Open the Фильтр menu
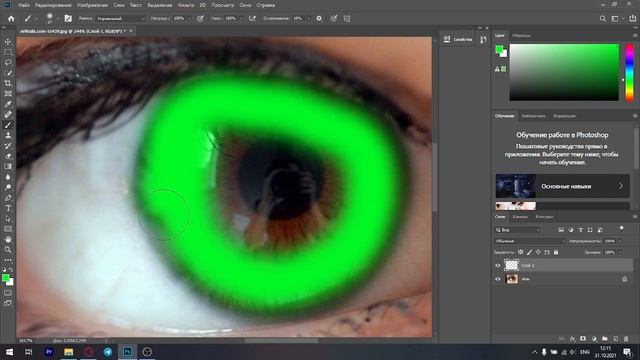The image size is (640, 360). point(186,5)
